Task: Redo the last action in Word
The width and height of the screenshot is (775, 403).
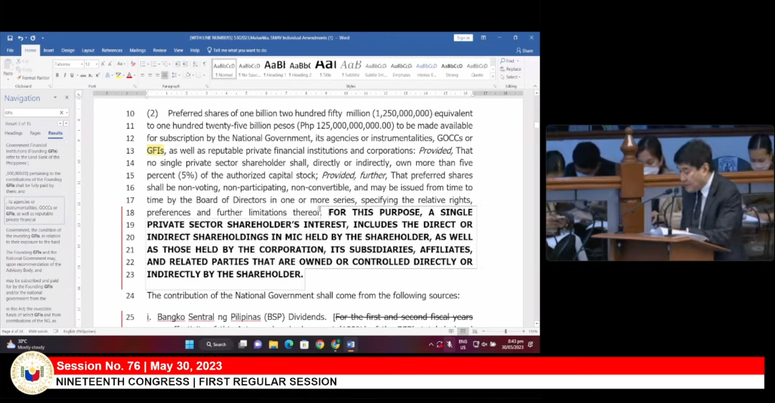Action: (x=33, y=38)
